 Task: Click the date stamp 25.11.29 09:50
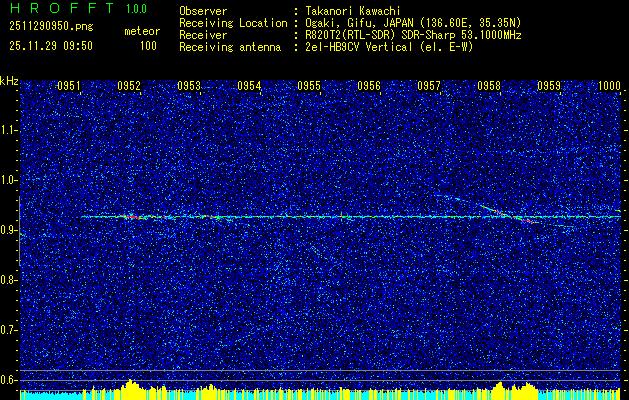[51, 46]
